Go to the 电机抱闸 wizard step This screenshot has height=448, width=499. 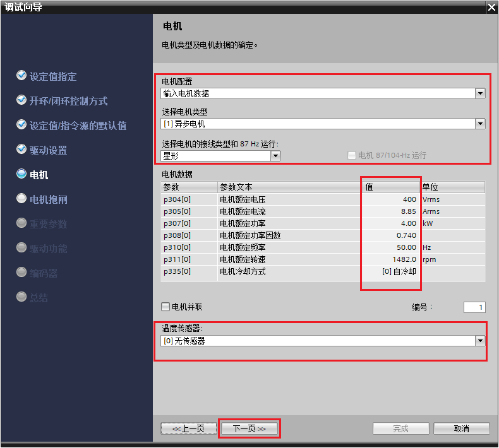coord(49,199)
